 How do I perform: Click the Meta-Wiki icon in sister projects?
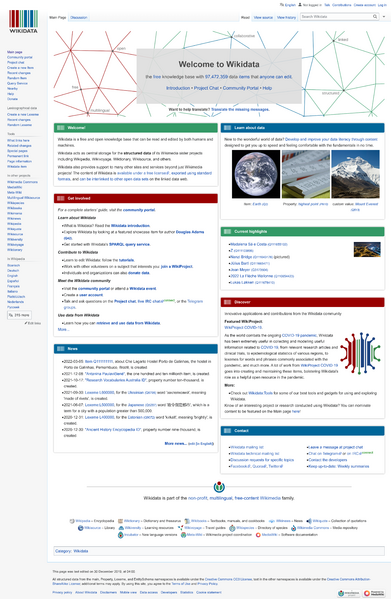point(183,535)
